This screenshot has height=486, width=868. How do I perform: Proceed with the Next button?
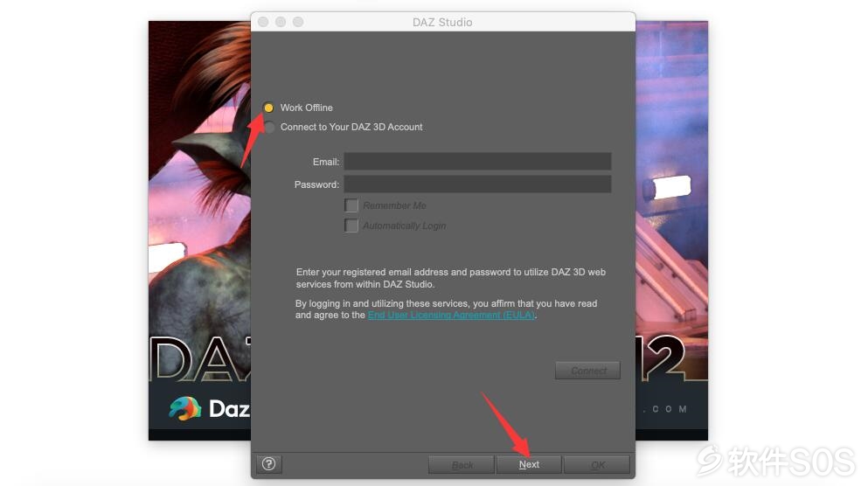coord(529,464)
